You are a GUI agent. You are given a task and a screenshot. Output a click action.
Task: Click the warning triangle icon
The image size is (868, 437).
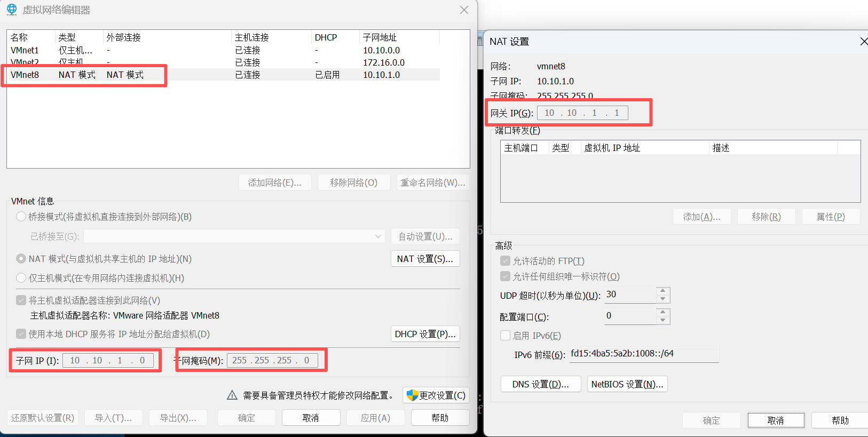coord(232,395)
